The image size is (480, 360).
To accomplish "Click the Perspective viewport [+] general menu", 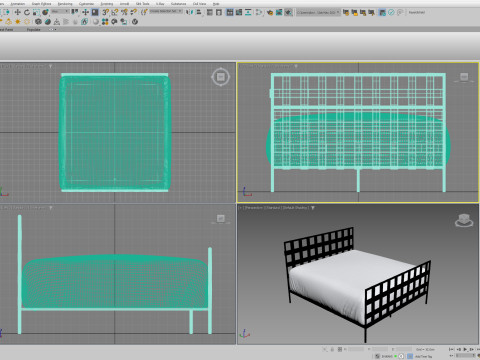I will click(240, 208).
